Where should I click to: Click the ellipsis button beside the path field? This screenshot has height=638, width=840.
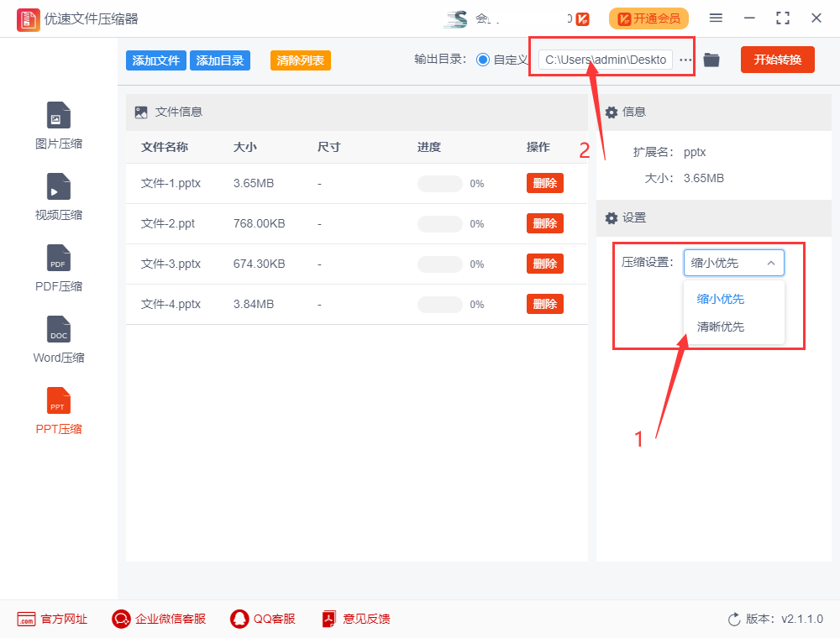685,60
